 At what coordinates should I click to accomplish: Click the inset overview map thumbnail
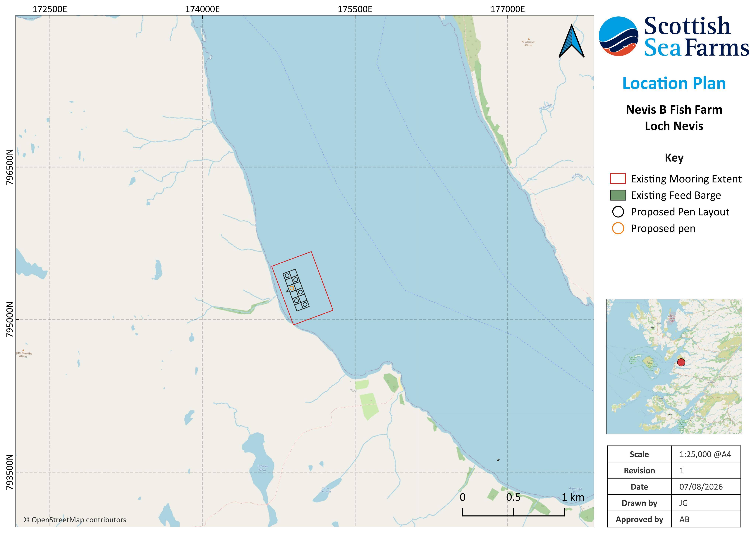[x=674, y=366]
